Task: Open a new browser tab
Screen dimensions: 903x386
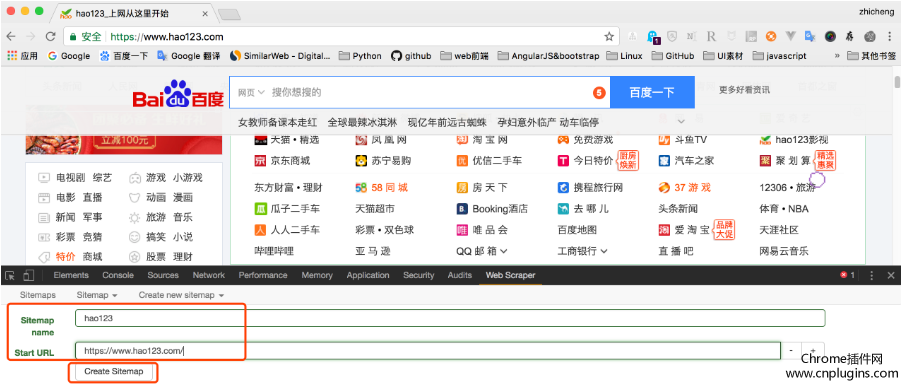Action: 229,14
